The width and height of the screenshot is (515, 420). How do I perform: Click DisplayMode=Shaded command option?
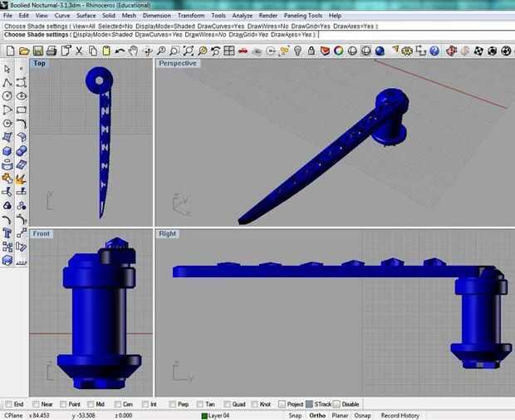(103, 35)
